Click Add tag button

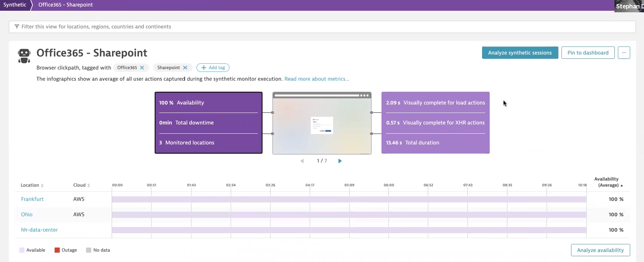213,68
